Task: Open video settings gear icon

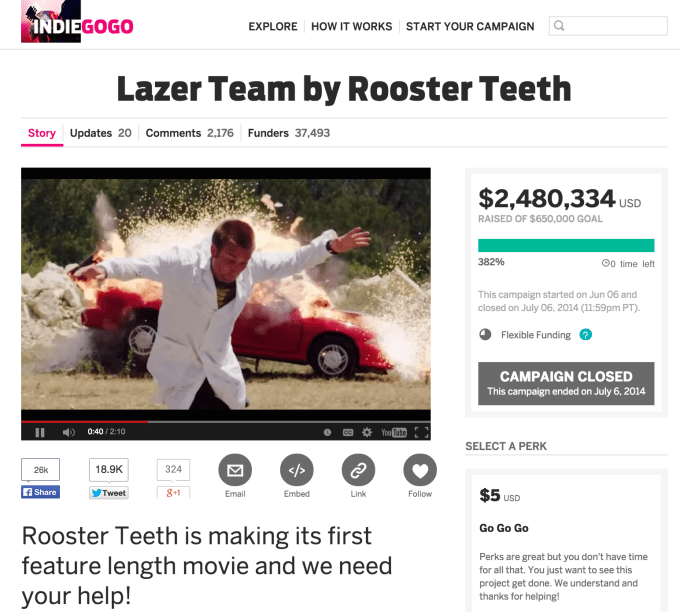Action: pos(367,432)
